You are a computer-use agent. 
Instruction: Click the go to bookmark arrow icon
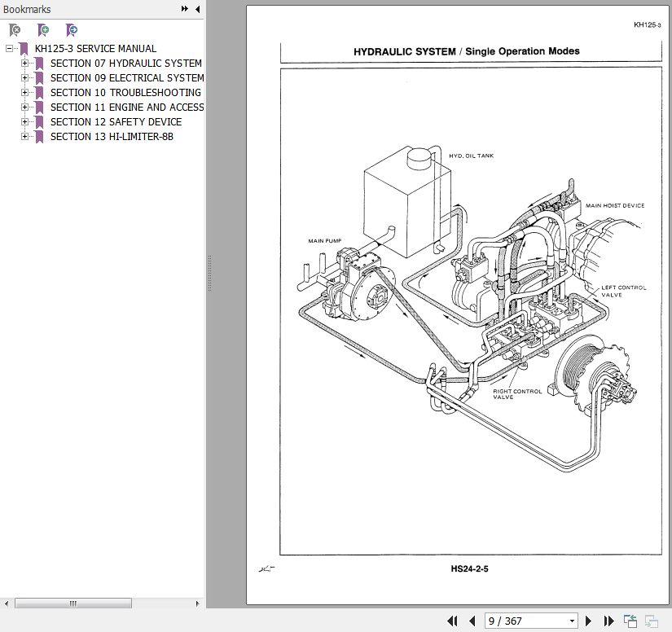click(72, 30)
